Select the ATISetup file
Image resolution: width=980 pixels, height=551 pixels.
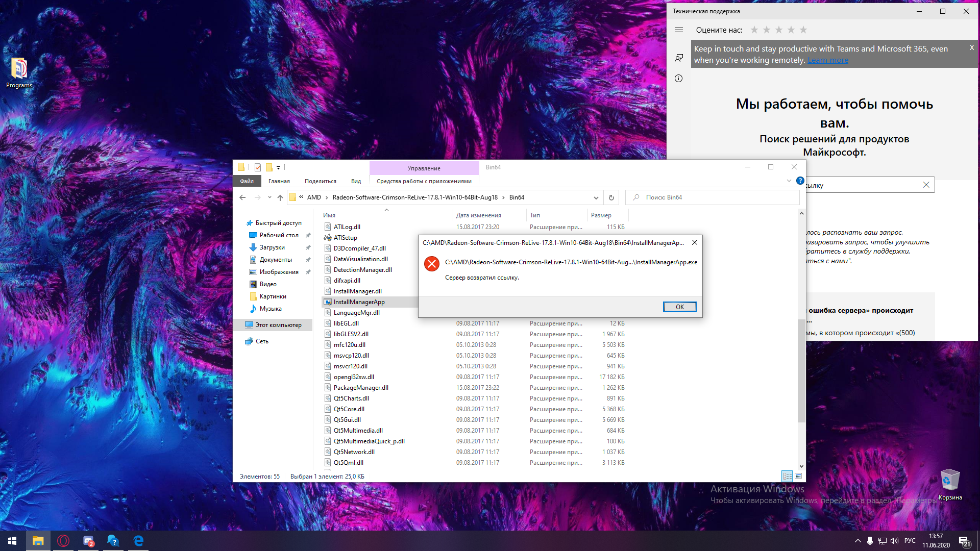[345, 238]
